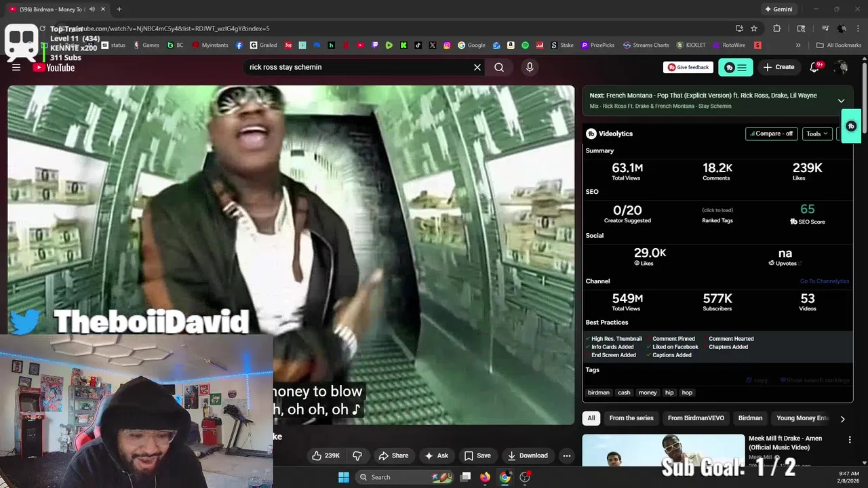This screenshot has width=868, height=488.
Task: Select the 'money' tag chip
Action: pos(648,392)
